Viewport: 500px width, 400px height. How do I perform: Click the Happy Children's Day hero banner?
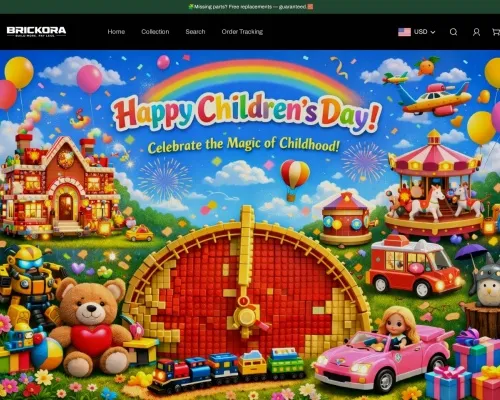[x=250, y=225]
